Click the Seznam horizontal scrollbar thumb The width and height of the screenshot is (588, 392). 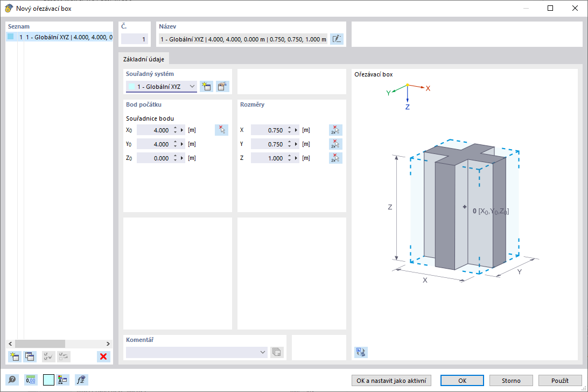click(40, 344)
